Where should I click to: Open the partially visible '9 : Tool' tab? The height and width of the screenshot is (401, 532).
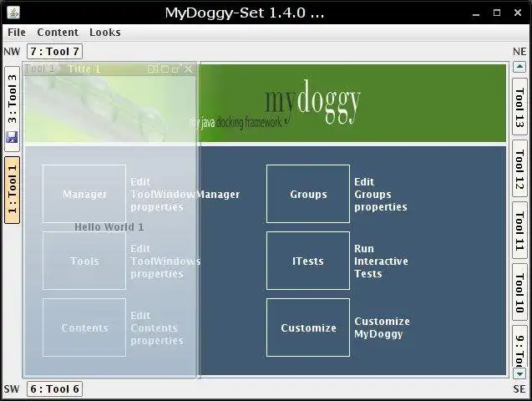click(519, 346)
